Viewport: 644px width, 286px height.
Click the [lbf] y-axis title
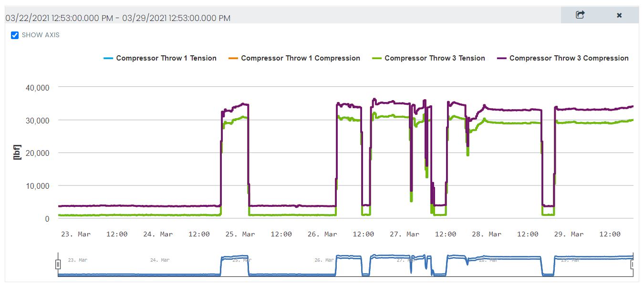point(18,153)
